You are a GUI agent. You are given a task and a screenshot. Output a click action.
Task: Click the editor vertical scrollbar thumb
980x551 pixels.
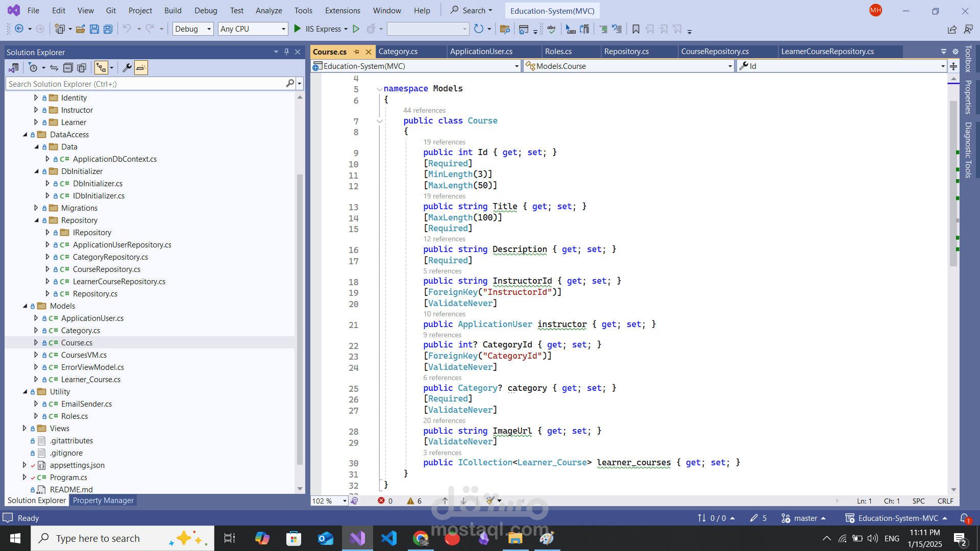click(953, 183)
